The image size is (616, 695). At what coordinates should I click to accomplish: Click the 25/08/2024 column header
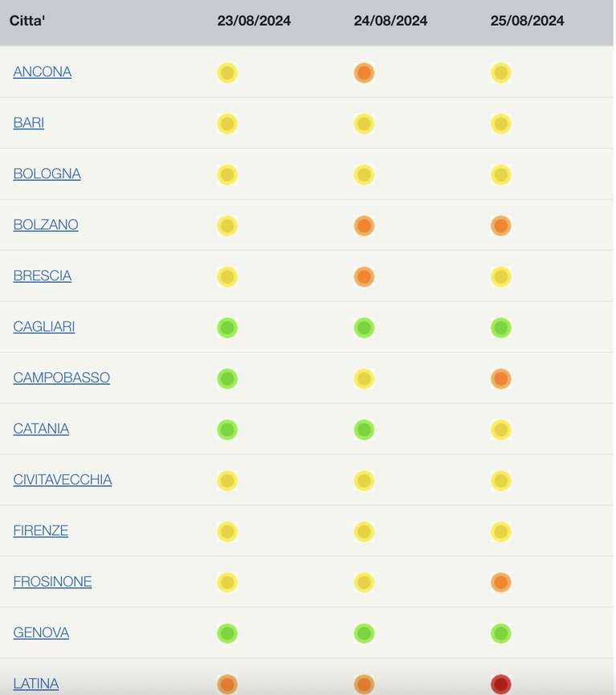528,21
